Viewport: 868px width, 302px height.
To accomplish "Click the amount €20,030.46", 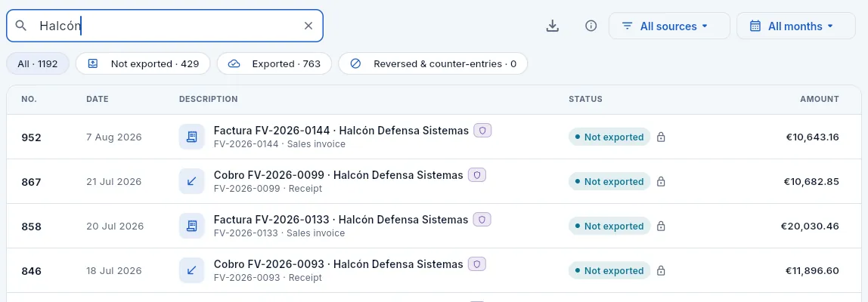I will 810,226.
